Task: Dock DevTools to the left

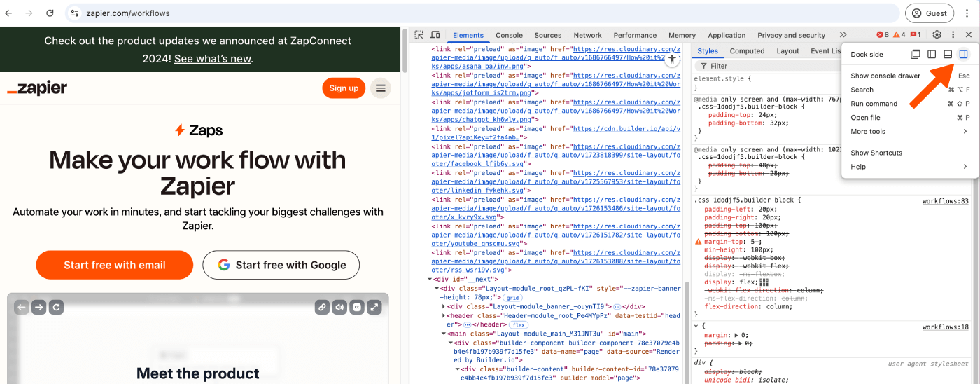Action: (x=932, y=55)
